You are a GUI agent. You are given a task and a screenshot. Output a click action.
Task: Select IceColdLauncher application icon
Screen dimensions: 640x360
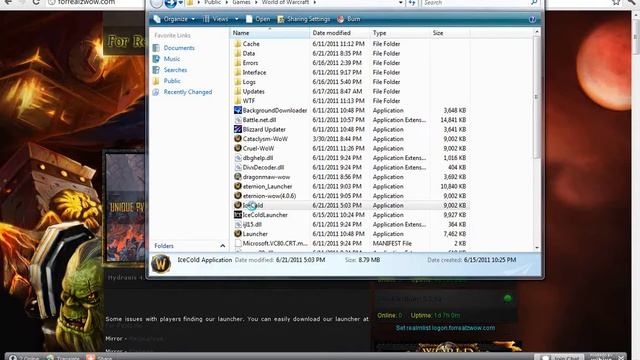click(238, 215)
